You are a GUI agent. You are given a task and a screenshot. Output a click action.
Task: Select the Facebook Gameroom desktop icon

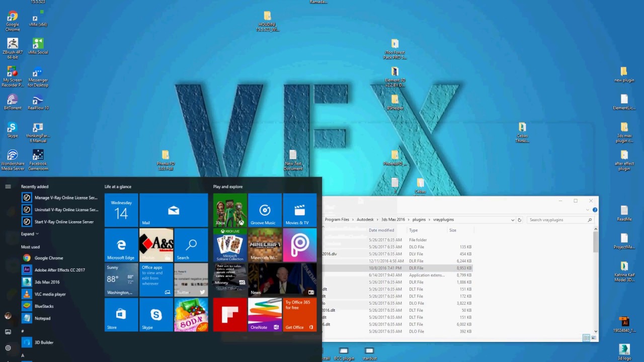tap(38, 160)
